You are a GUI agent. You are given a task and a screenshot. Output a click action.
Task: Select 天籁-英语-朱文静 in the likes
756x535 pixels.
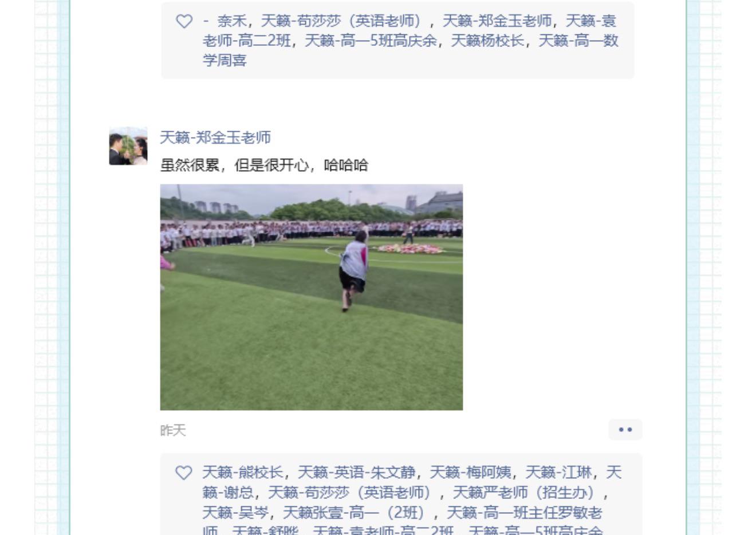coord(357,473)
